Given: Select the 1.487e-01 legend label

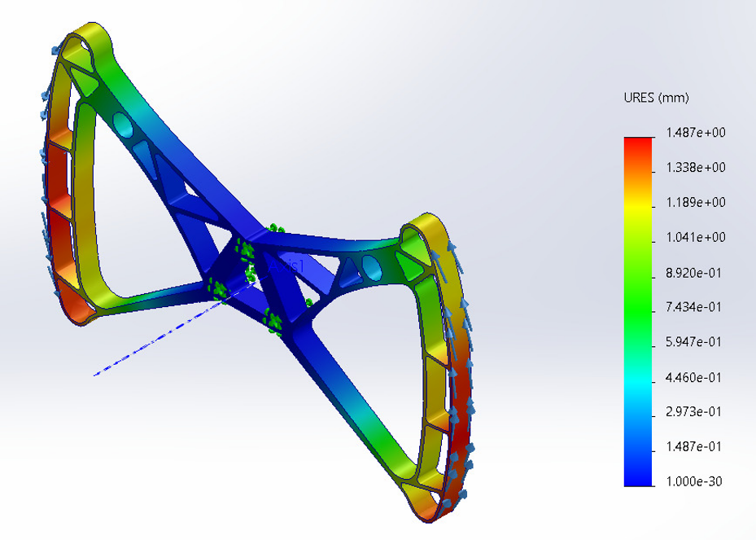Looking at the screenshot, I should (695, 447).
